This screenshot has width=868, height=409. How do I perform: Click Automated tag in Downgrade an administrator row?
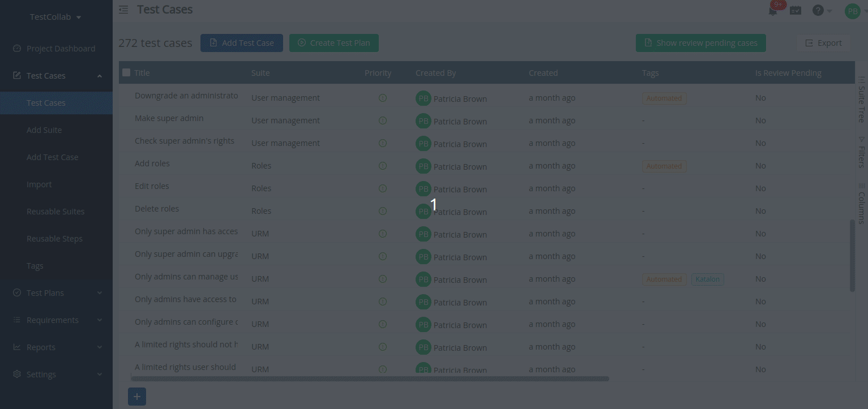click(x=664, y=98)
